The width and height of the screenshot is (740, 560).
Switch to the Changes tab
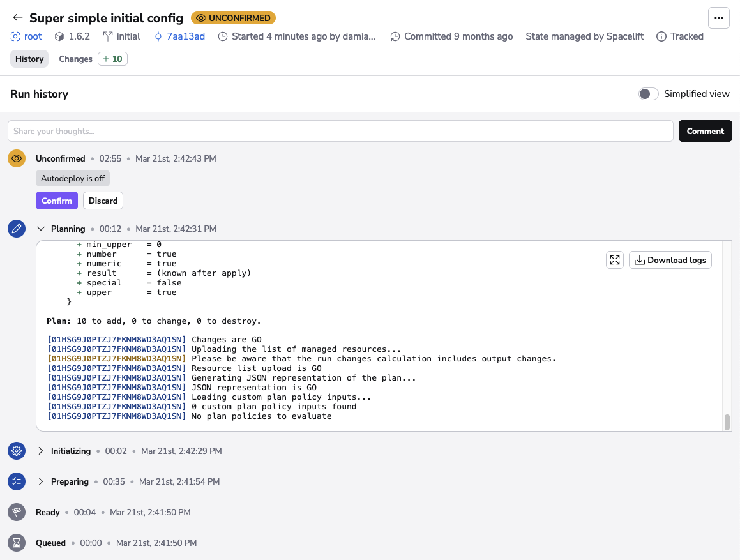click(75, 58)
